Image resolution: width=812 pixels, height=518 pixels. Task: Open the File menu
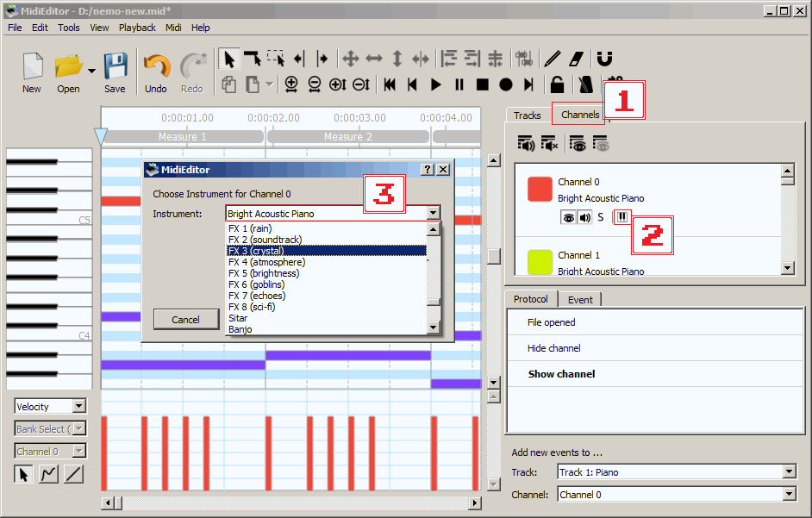pyautogui.click(x=15, y=28)
